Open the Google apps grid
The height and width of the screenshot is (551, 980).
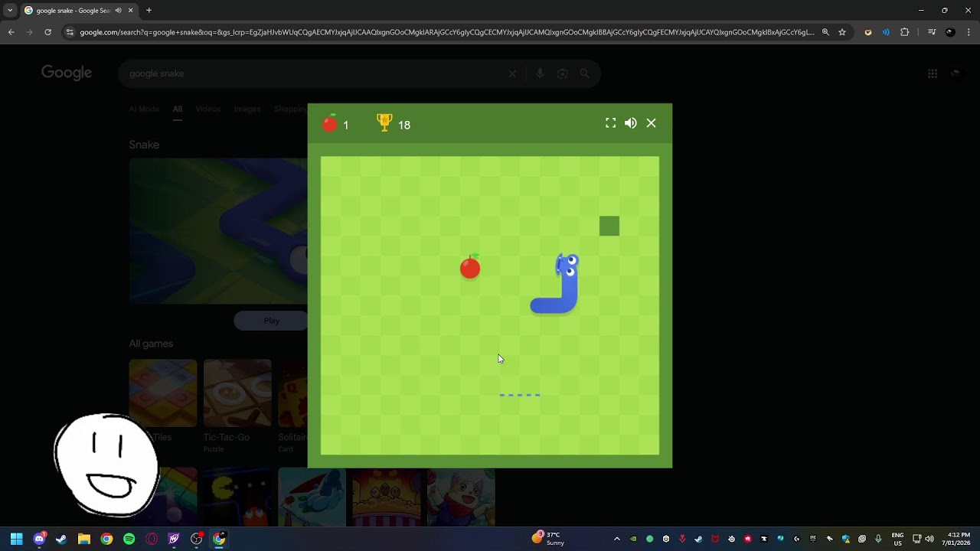[933, 73]
